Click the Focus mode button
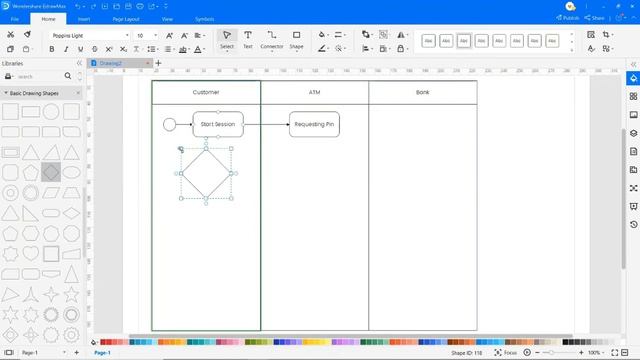Viewport: 640px width, 360px height. point(506,352)
